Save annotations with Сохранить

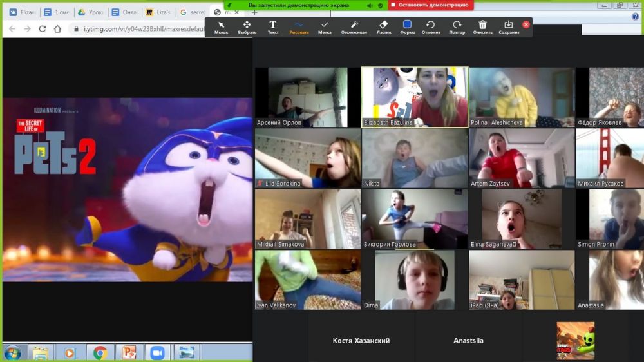(x=509, y=28)
